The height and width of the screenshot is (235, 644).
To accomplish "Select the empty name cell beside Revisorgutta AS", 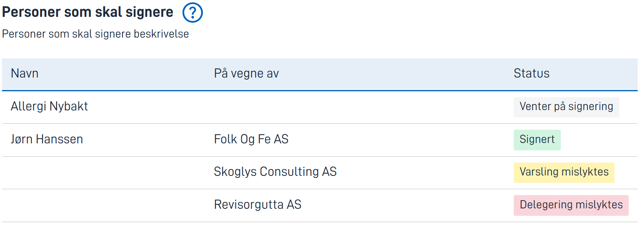I will (x=104, y=206).
